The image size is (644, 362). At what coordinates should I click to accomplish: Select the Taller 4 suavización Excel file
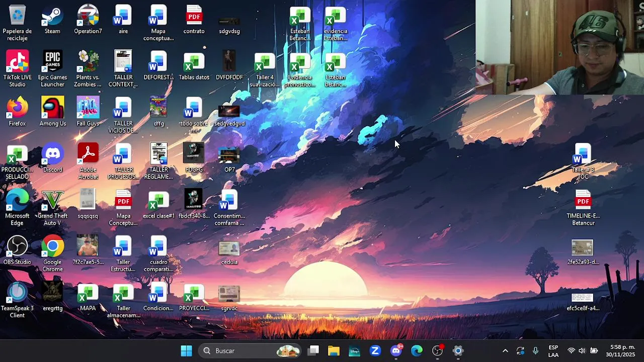click(265, 69)
